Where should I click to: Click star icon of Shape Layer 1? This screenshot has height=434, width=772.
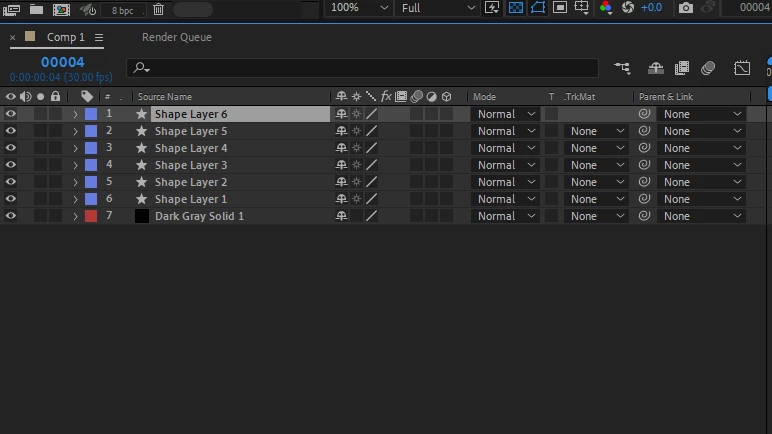(141, 199)
